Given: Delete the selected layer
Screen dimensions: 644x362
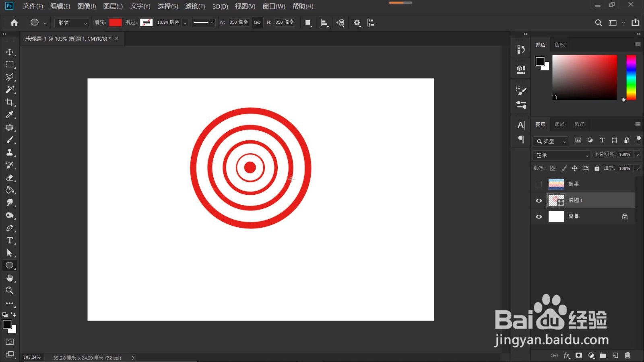Looking at the screenshot, I should pyautogui.click(x=627, y=355).
